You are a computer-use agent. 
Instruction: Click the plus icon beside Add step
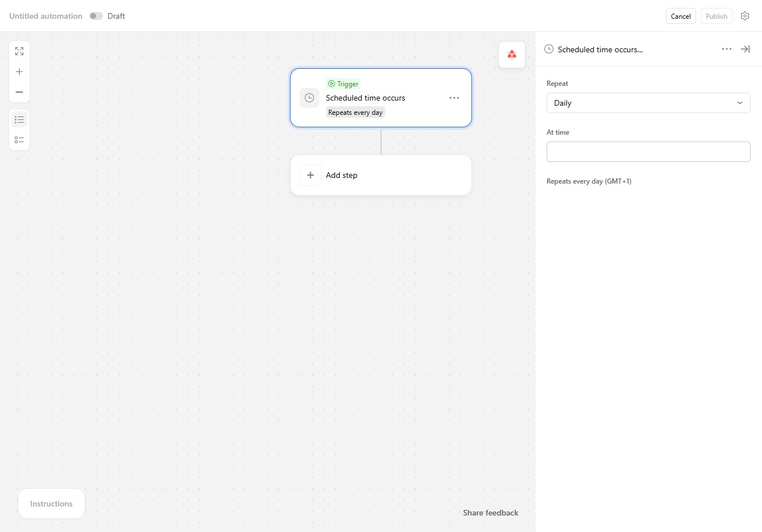click(x=310, y=175)
